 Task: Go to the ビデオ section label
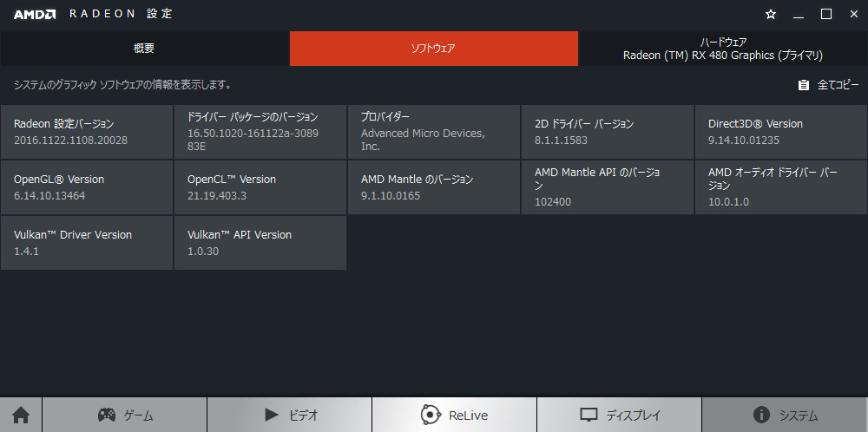pos(303,416)
